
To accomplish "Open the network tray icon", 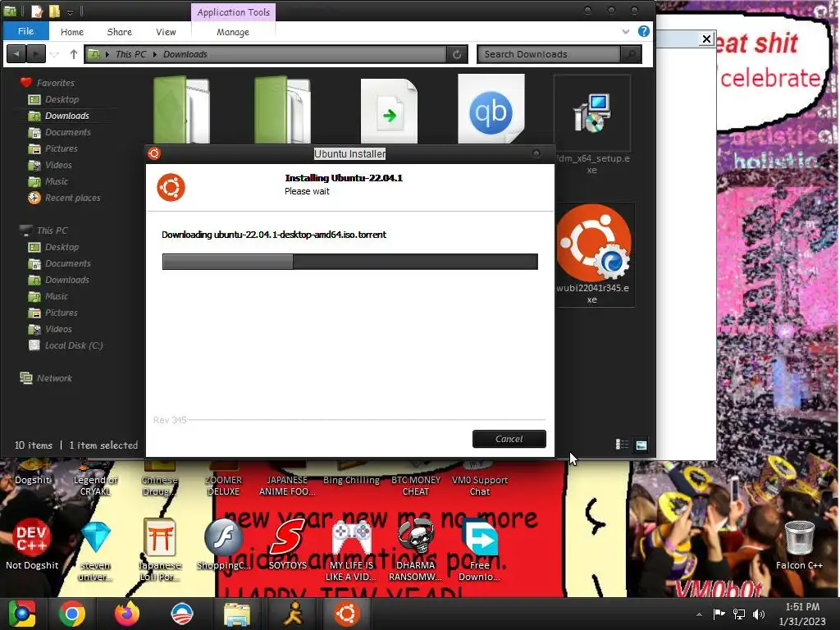I will (x=739, y=614).
